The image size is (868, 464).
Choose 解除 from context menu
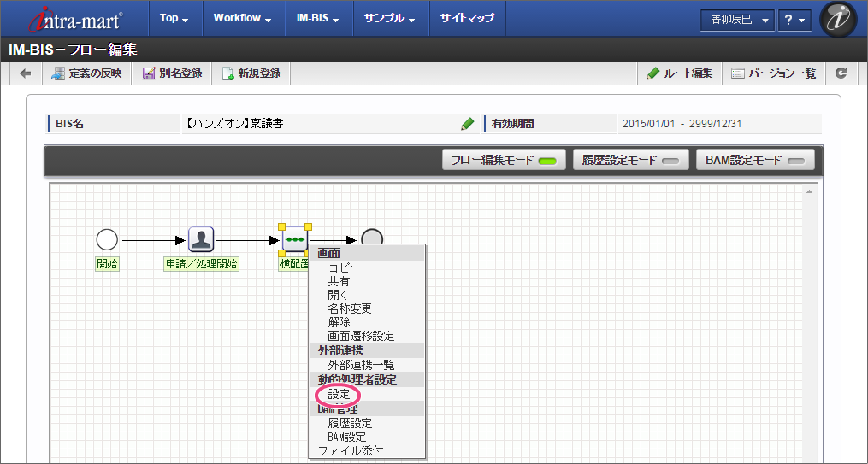tap(339, 322)
